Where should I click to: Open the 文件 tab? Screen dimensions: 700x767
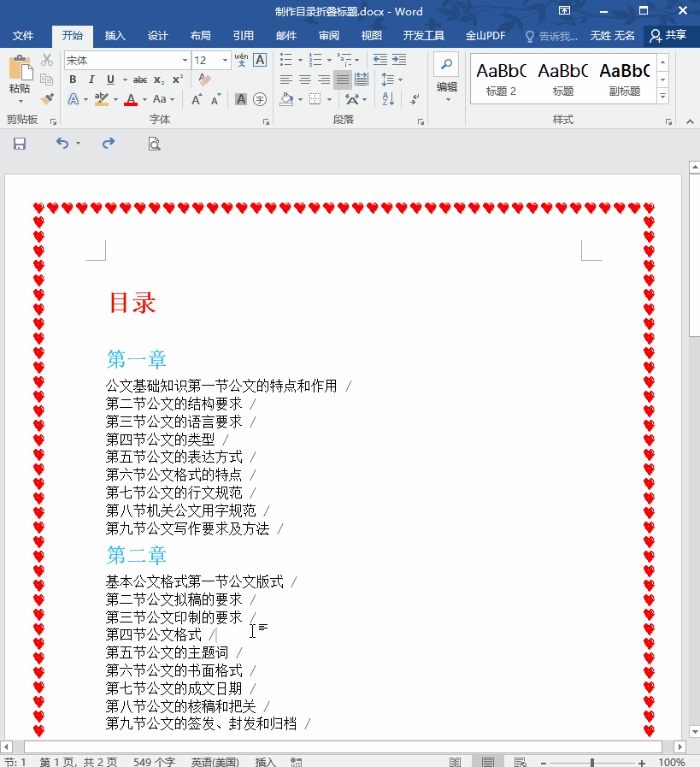click(22, 36)
